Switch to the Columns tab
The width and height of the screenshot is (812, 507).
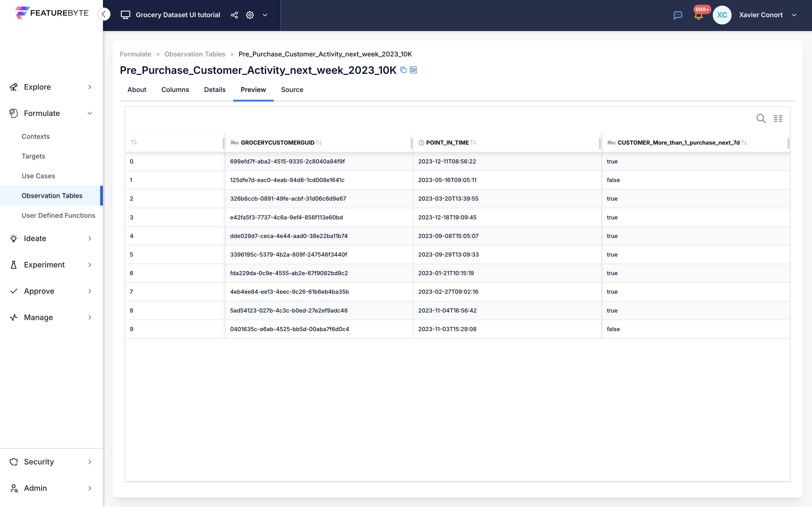[x=175, y=90]
